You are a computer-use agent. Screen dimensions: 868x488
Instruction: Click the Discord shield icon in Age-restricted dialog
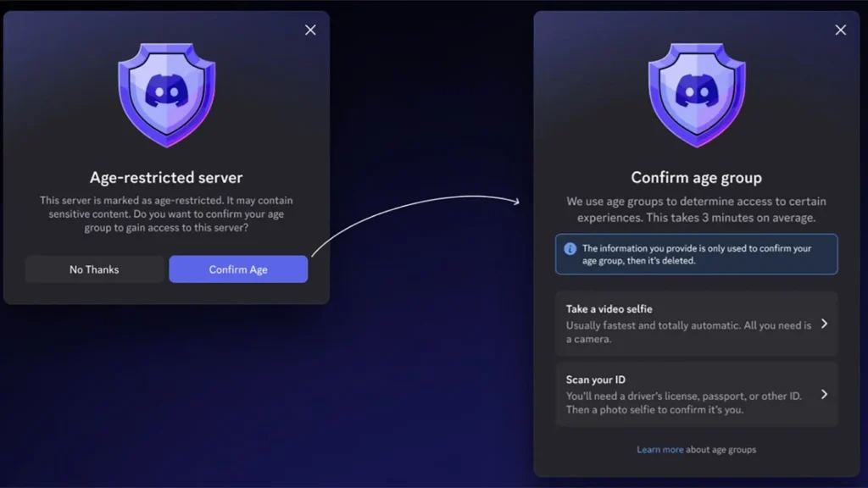point(166,93)
